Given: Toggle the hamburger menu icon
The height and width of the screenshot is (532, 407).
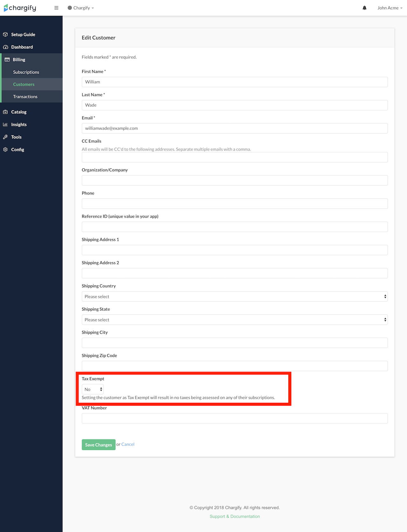Looking at the screenshot, I should click(56, 8).
